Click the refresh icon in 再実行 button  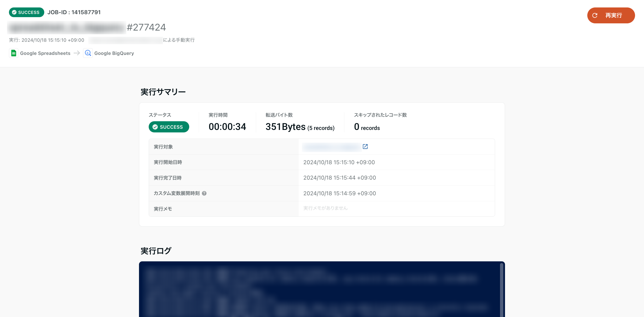[595, 15]
